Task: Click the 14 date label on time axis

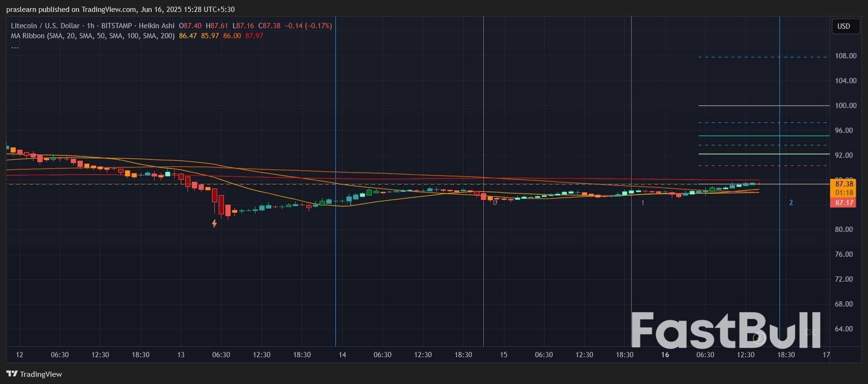Action: pos(342,355)
